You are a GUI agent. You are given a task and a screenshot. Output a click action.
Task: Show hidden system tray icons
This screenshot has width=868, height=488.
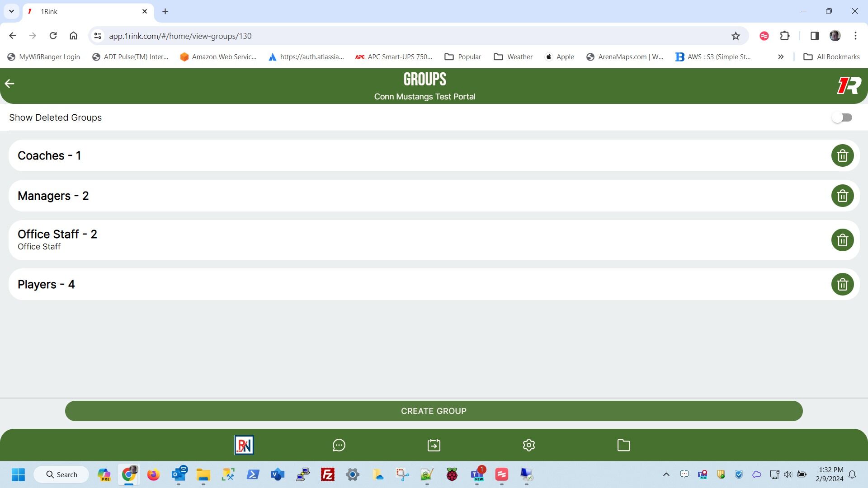(x=666, y=474)
